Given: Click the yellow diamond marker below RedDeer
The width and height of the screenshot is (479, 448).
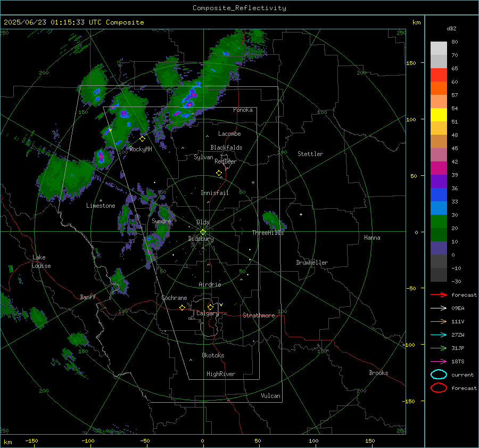Looking at the screenshot, I should [219, 173].
